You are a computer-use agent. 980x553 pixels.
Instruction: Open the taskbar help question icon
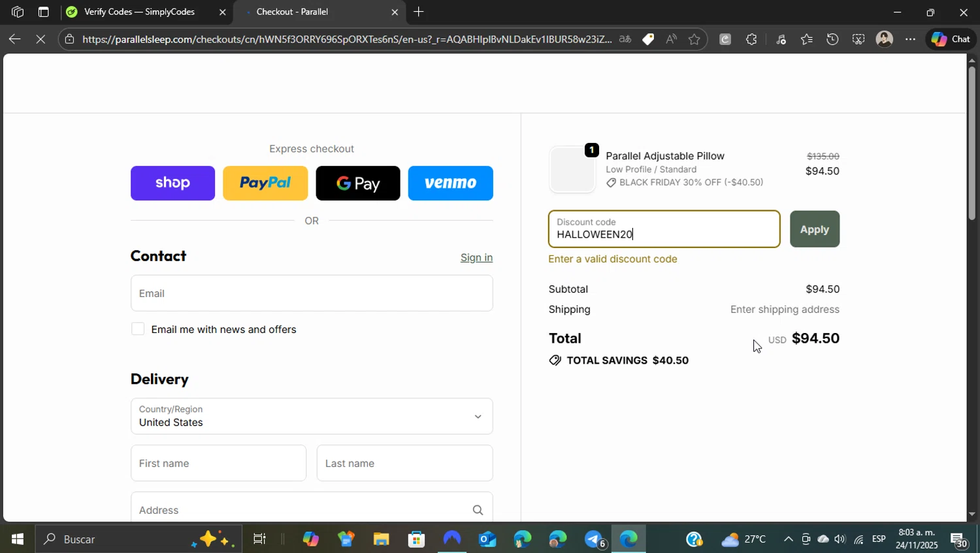point(694,539)
